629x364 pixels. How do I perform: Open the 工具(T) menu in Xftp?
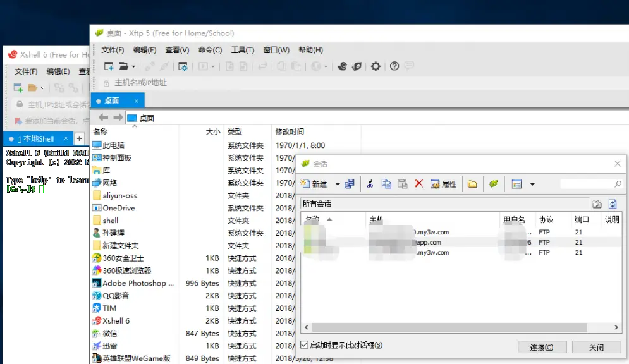[x=243, y=50]
